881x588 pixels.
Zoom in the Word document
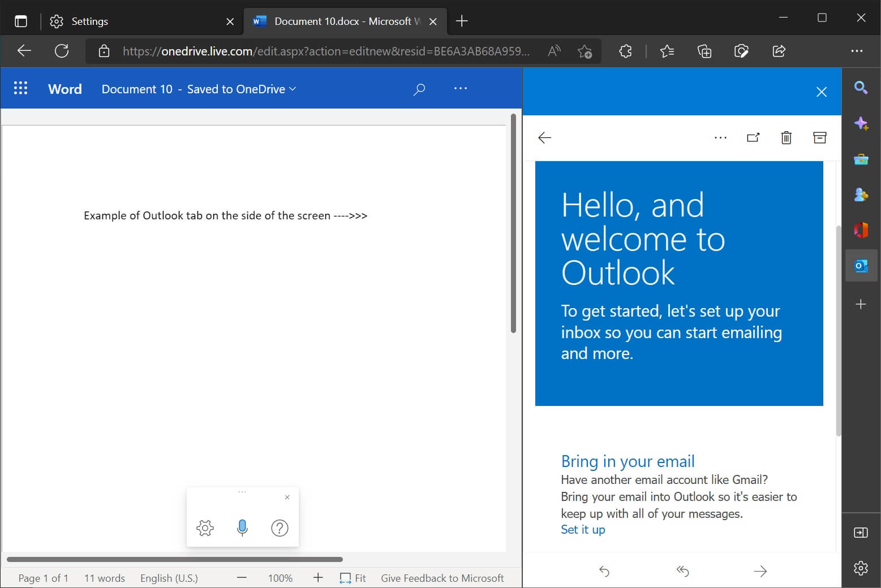click(x=318, y=578)
